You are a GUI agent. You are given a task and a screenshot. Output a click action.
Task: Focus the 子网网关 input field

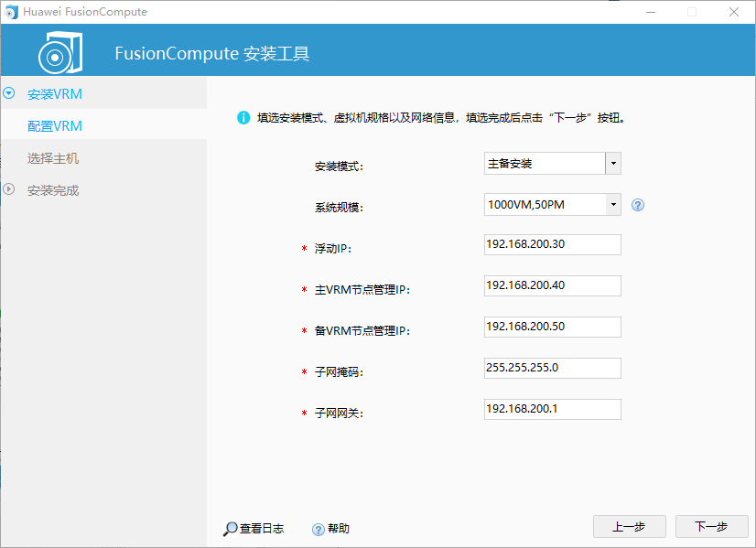[x=553, y=409]
